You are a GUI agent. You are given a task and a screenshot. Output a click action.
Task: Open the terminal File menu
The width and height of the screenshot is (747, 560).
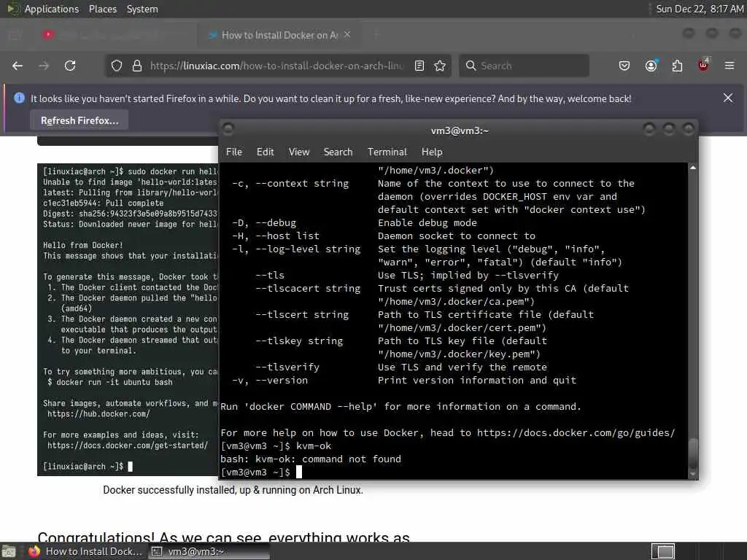coord(234,152)
